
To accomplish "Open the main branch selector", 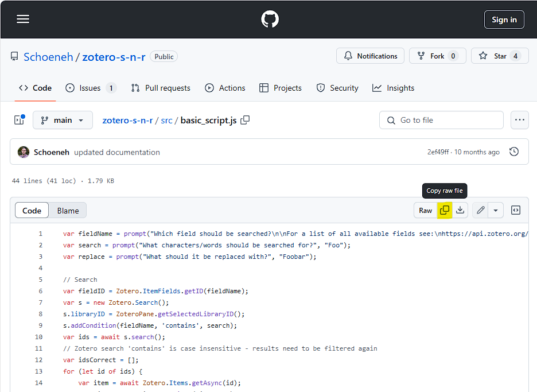I will [x=63, y=120].
